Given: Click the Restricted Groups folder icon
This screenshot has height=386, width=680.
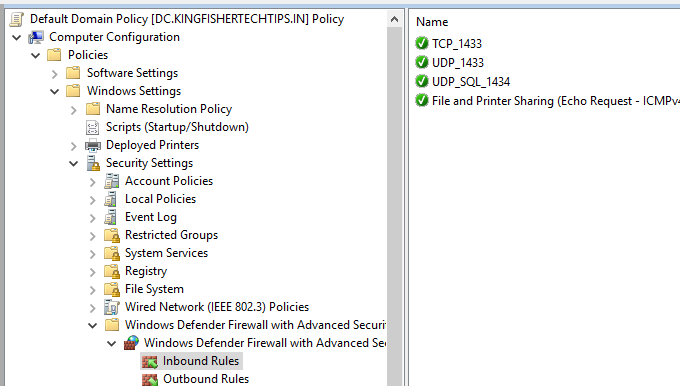Looking at the screenshot, I should click(112, 236).
